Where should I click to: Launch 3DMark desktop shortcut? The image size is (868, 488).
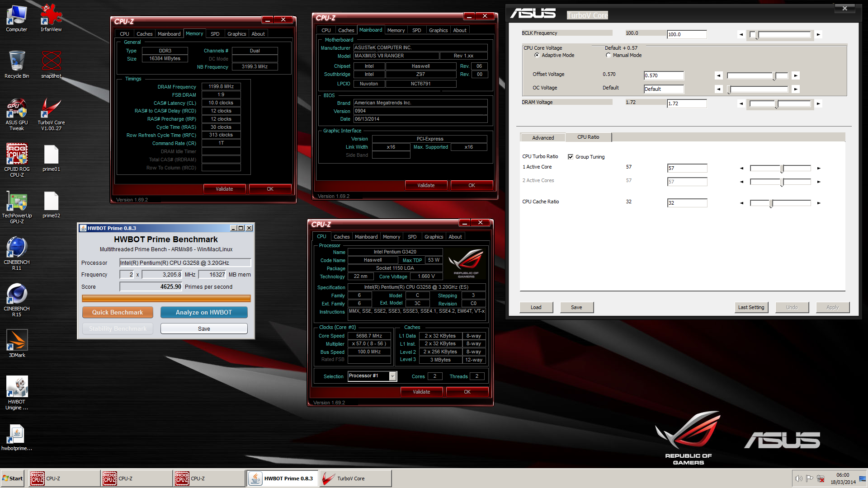pos(17,344)
